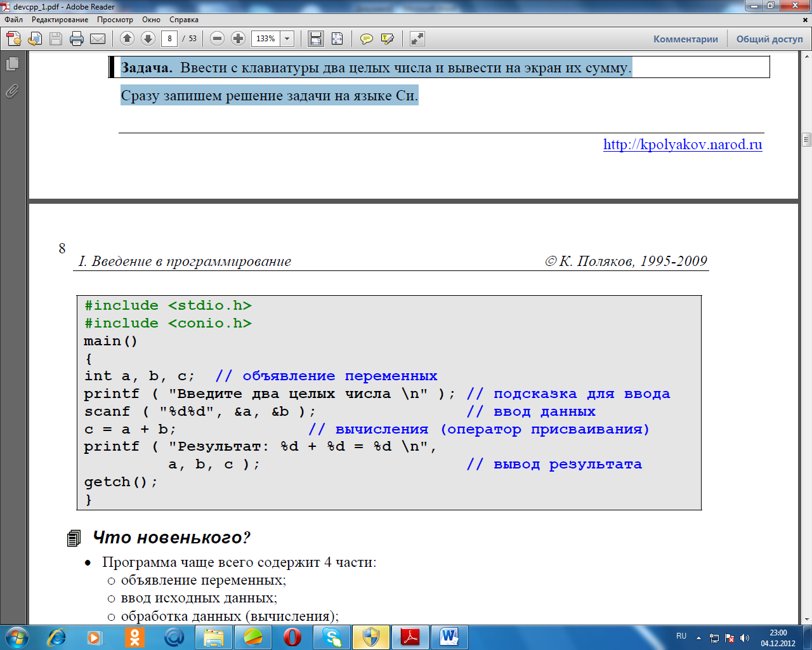Click the scrollbar down arrow
Image resolution: width=812 pixels, height=650 pixels.
click(806, 619)
